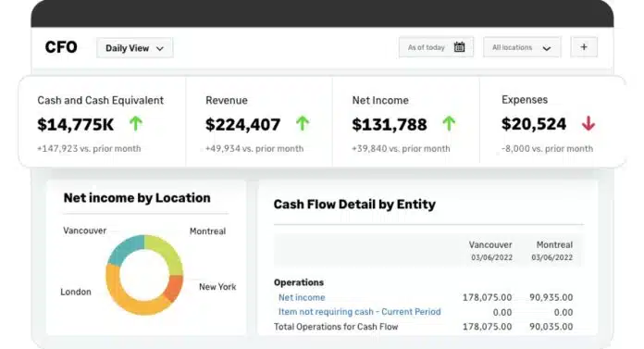
Task: Click the $224,407 Revenue card
Action: (259, 122)
